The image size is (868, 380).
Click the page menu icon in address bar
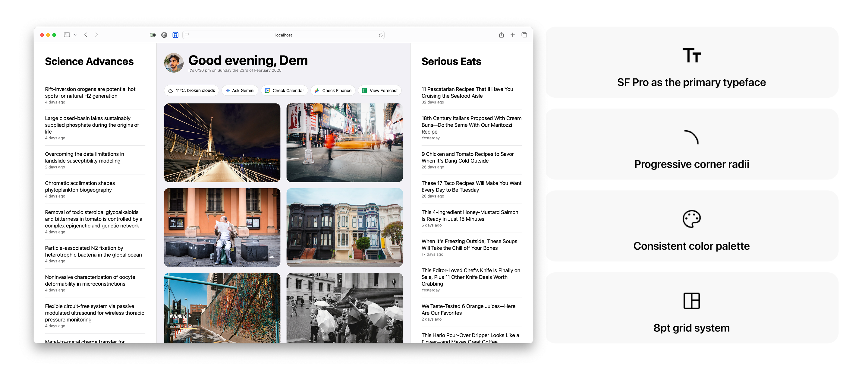(187, 35)
